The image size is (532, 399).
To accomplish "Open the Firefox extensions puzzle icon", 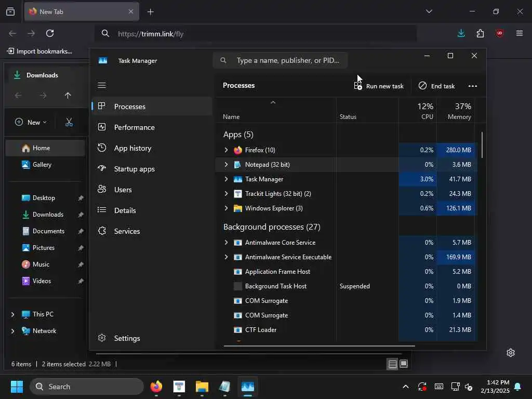I will (480, 33).
